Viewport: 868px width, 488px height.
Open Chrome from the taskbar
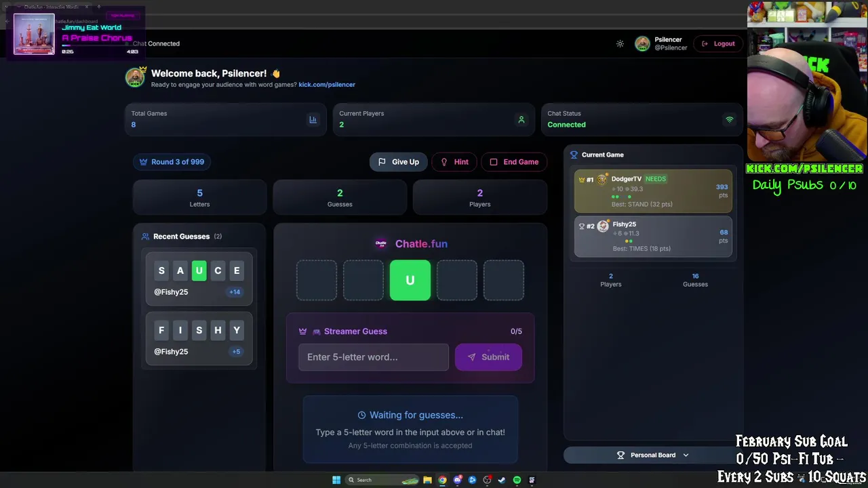tap(442, 480)
